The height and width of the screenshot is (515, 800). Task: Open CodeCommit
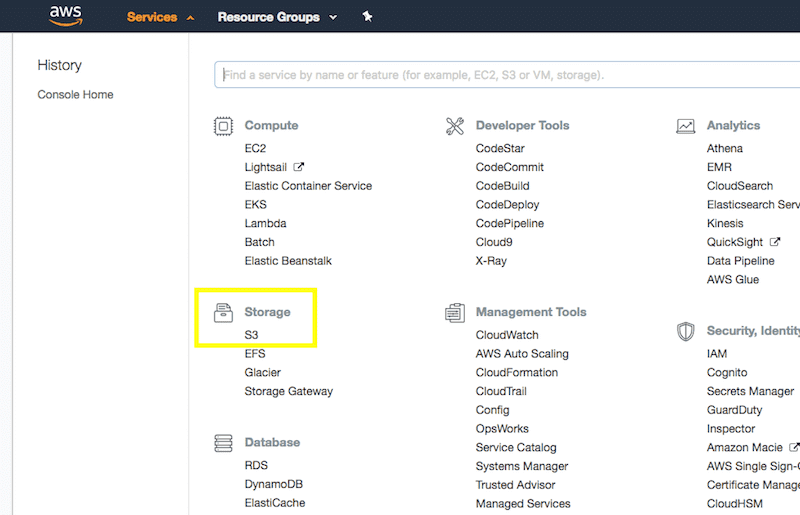tap(510, 167)
